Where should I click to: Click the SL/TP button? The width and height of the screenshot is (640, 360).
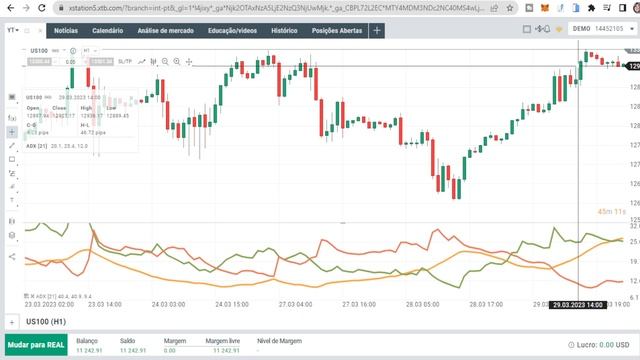[125, 62]
